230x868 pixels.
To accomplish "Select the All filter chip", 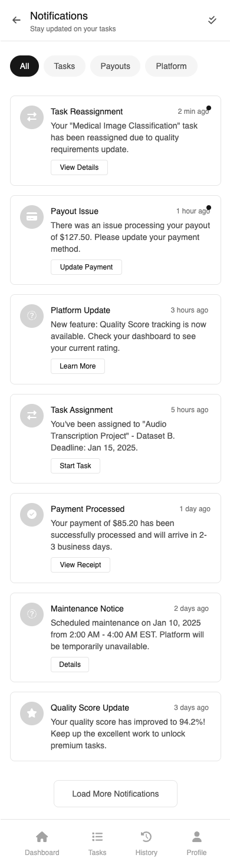I will pyautogui.click(x=24, y=66).
